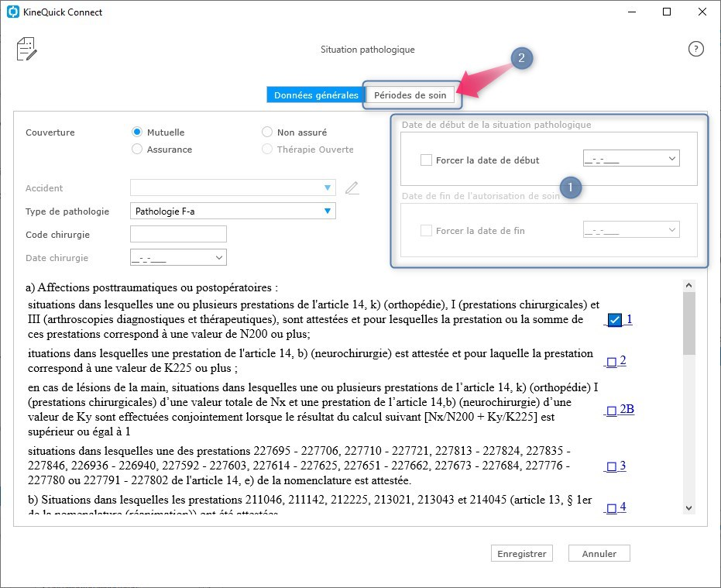Check the box for situation 2
This screenshot has height=588, width=721.
(612, 362)
